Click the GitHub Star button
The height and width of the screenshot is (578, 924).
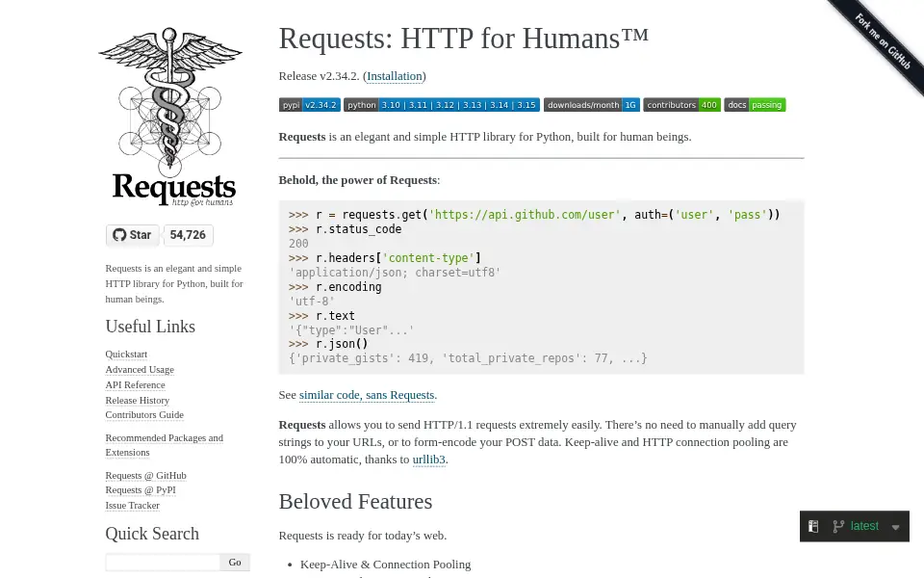point(132,235)
